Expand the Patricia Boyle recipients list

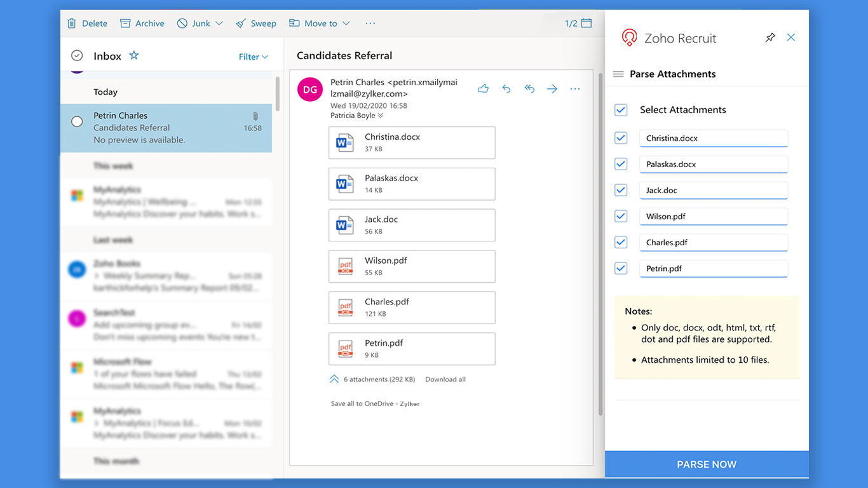point(381,116)
